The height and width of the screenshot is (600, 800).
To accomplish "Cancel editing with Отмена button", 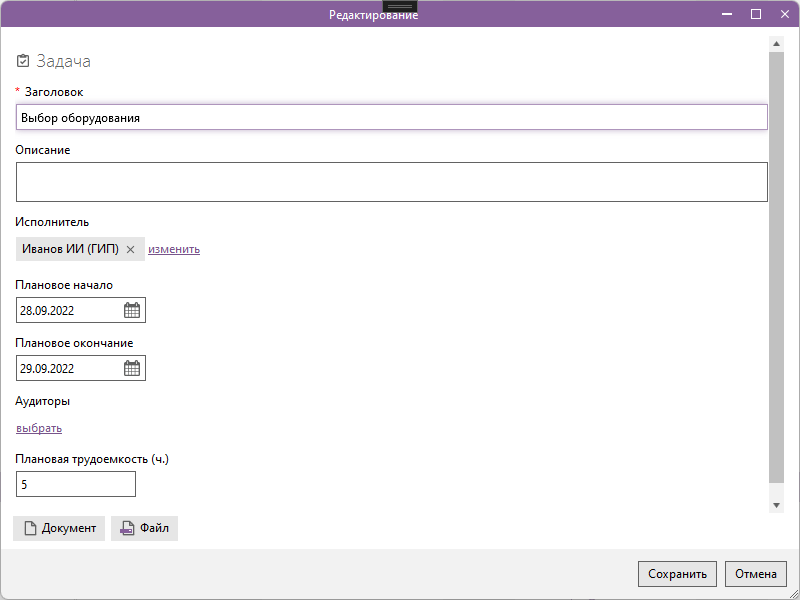I will click(756, 574).
